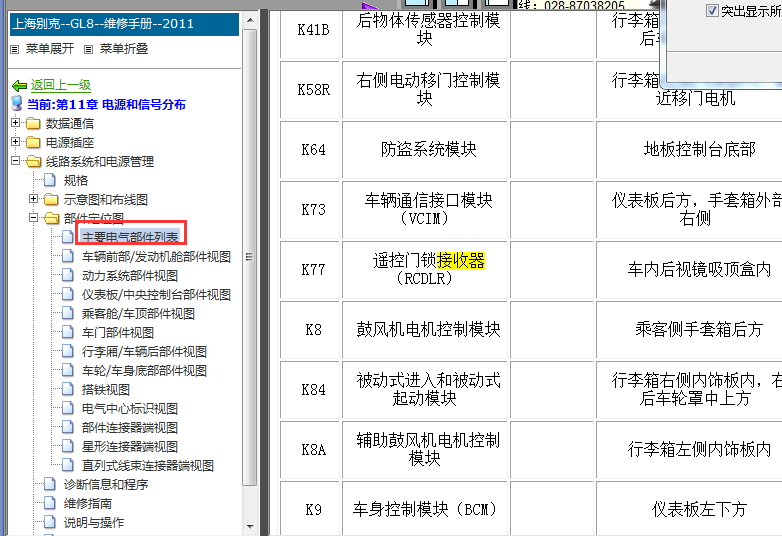The height and width of the screenshot is (536, 782).
Task: Click the green back arrow icon
Action: (19, 86)
